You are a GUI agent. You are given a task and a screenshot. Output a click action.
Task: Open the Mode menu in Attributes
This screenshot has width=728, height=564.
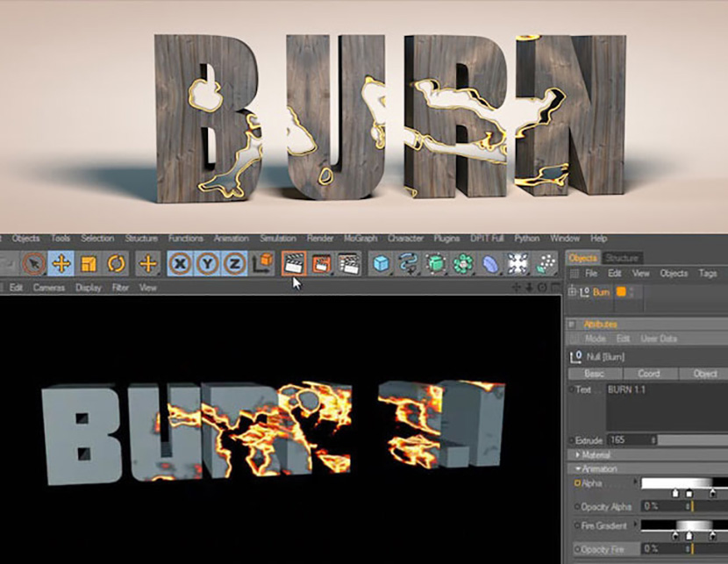(595, 339)
